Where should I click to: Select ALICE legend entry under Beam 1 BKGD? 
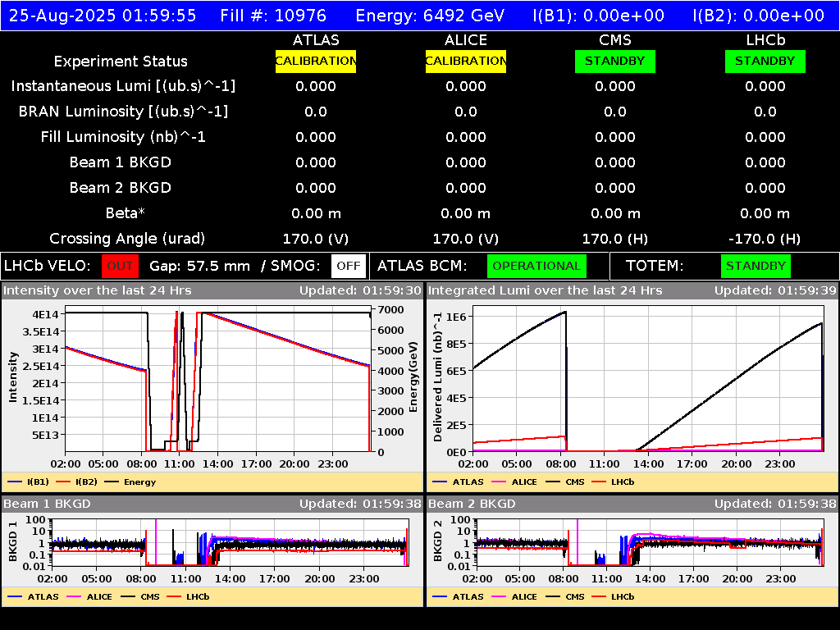[x=89, y=596]
